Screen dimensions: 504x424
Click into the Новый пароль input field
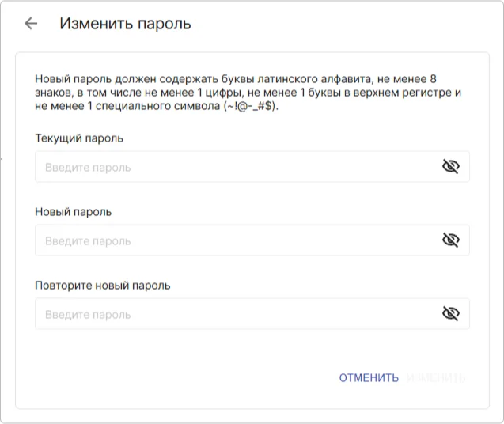tap(237, 240)
